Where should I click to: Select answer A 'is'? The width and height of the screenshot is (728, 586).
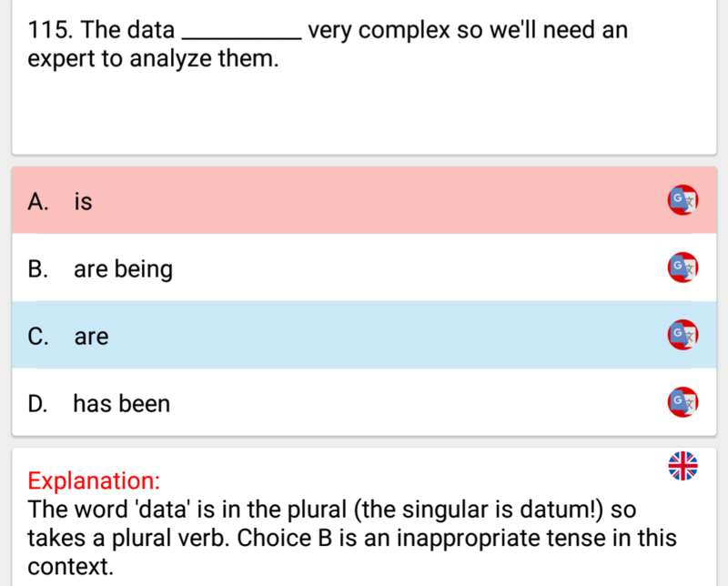tap(364, 200)
